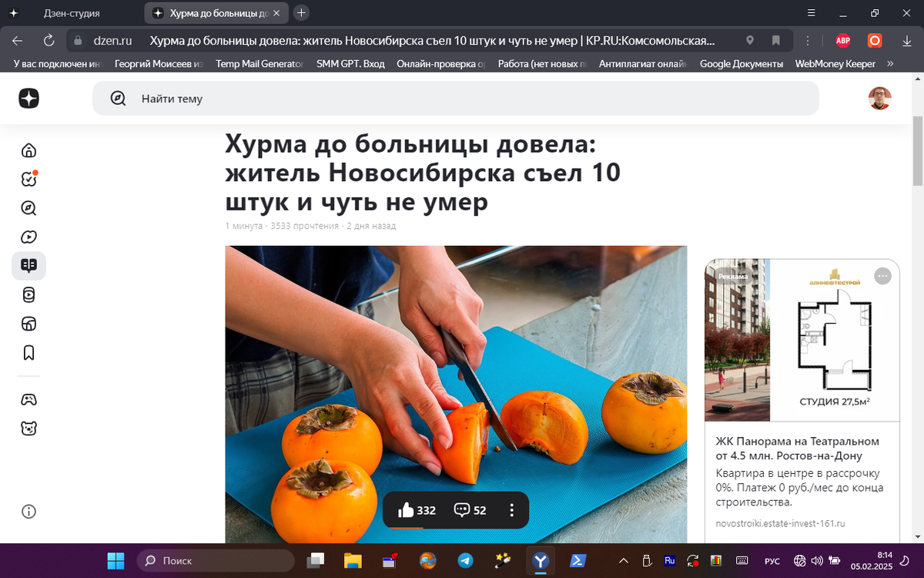Click the info icon at sidebar bottom
This screenshot has width=924, height=578.
coord(28,511)
